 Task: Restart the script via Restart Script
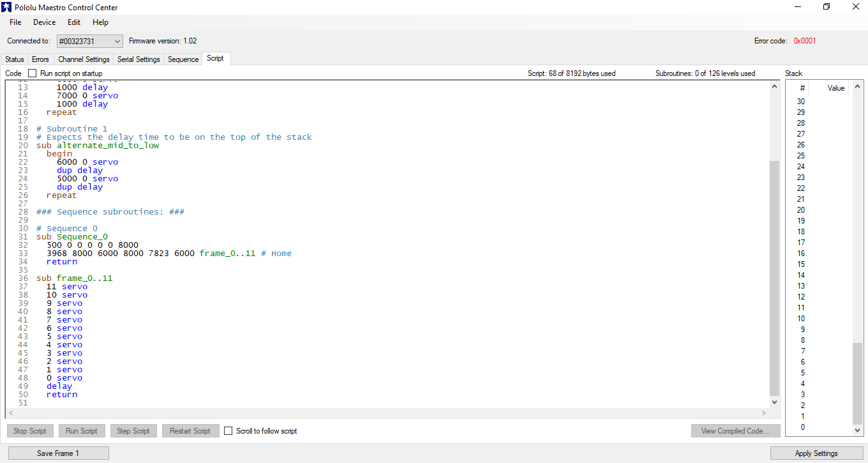coord(190,430)
